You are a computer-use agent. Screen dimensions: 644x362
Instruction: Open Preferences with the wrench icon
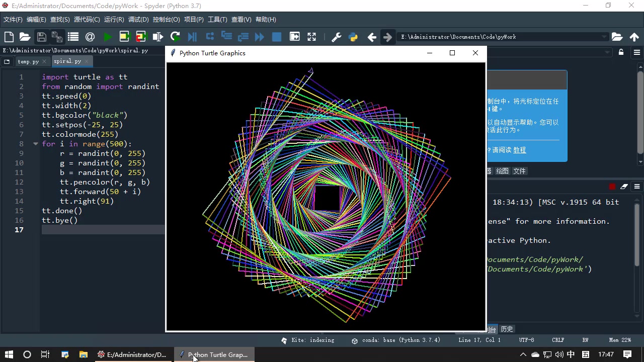tap(336, 37)
